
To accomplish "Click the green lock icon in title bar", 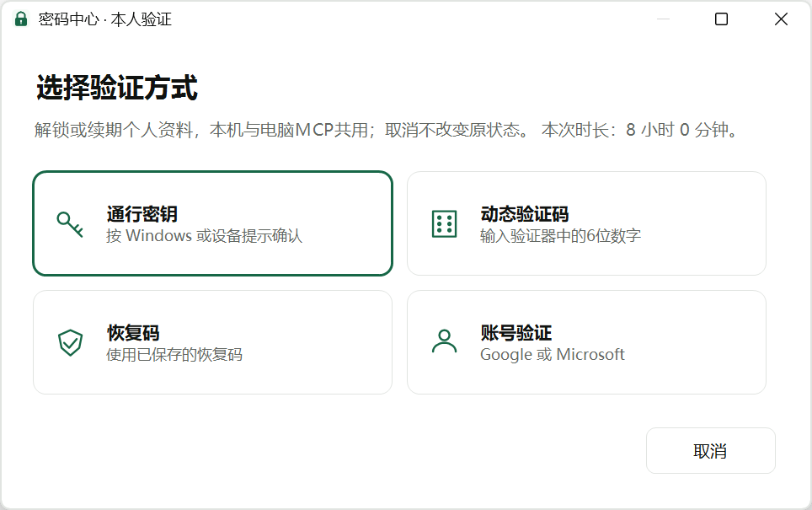I will tap(21, 19).
